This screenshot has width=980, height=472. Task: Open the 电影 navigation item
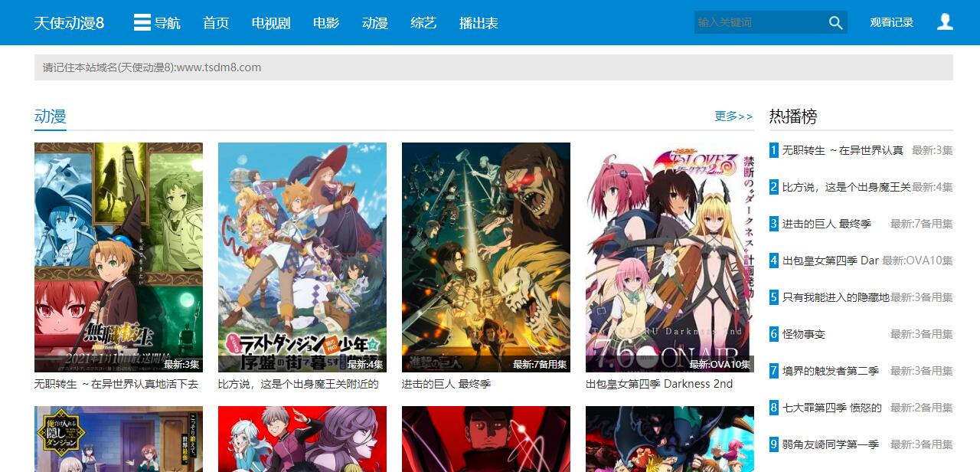pyautogui.click(x=326, y=23)
